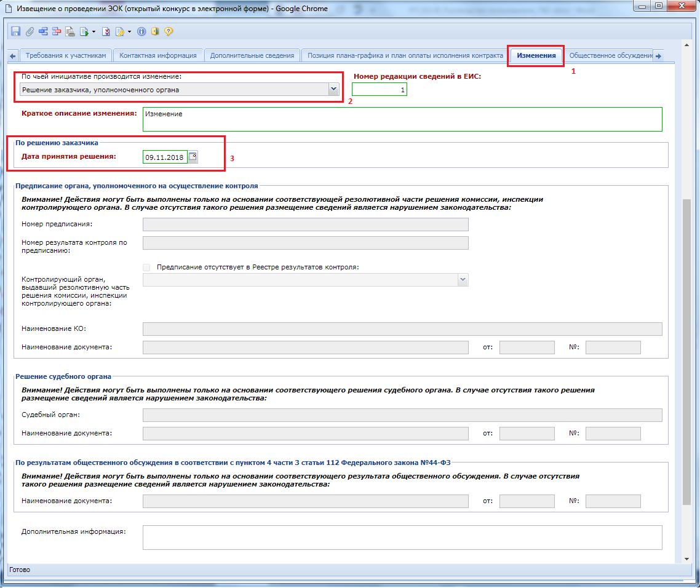The width and height of the screenshot is (700, 588).
Task: Click the от date field in Предписание section
Action: pyautogui.click(x=527, y=348)
